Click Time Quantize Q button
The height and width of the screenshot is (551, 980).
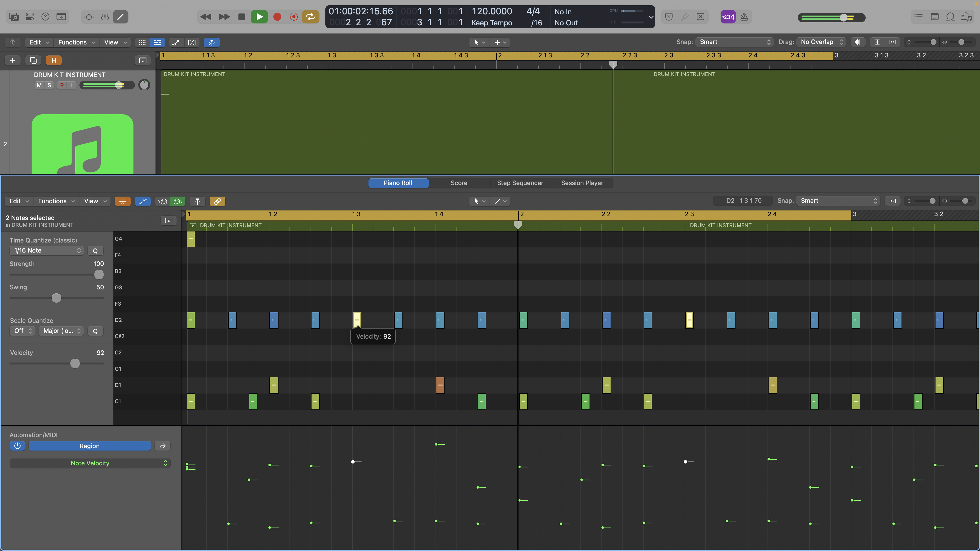[x=95, y=251]
